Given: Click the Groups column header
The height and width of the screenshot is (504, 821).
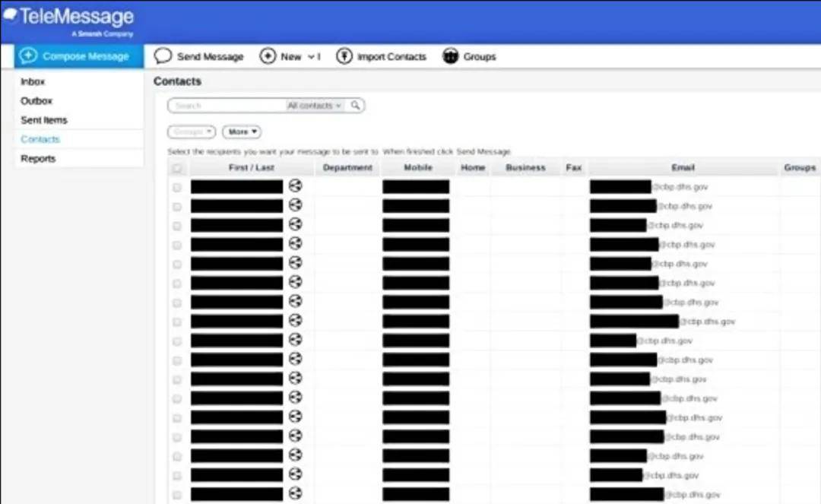Looking at the screenshot, I should [x=800, y=167].
